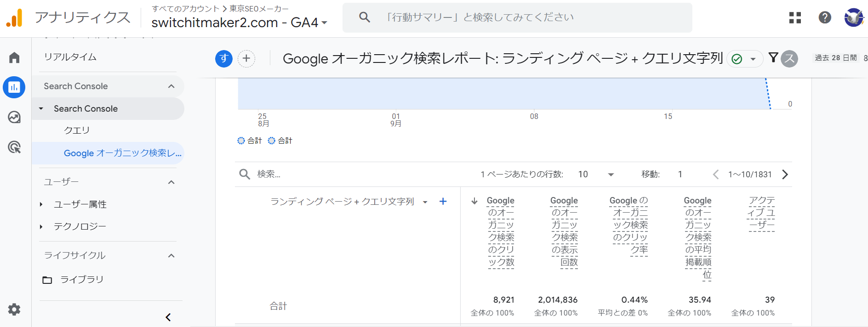This screenshot has width=868, height=327.
Task: Click the 移動 page number field
Action: coord(680,175)
